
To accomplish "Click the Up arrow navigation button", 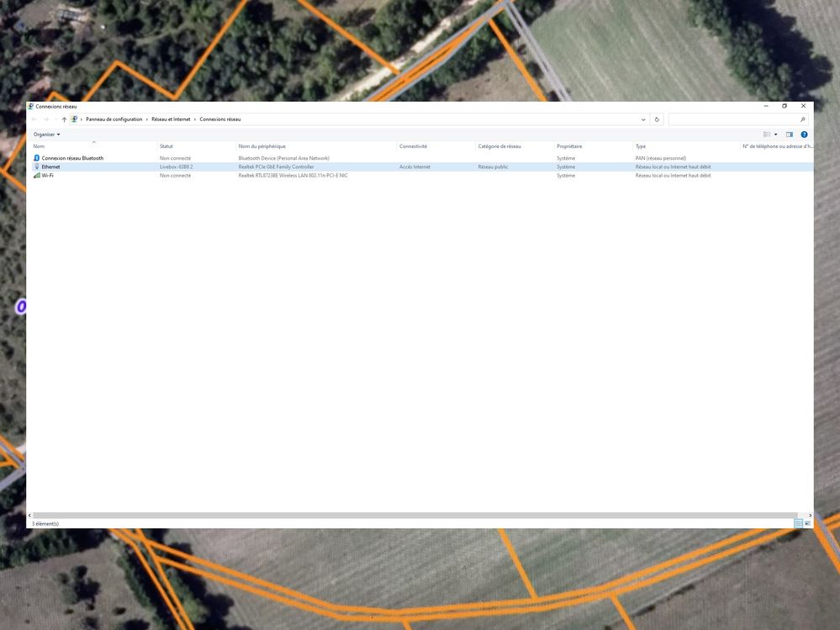I will tap(64, 119).
